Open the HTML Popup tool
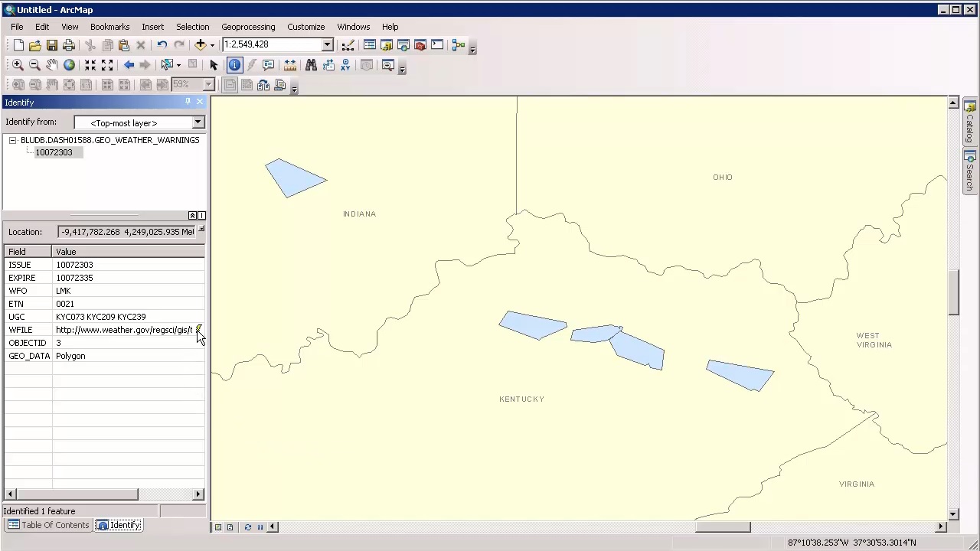This screenshot has width=980, height=551. click(x=269, y=65)
